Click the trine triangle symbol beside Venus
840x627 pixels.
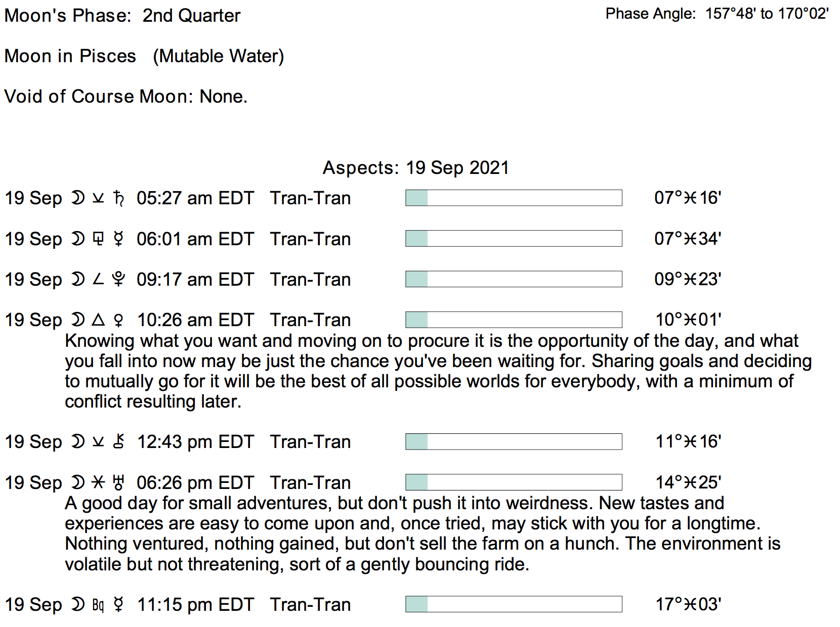(x=98, y=320)
